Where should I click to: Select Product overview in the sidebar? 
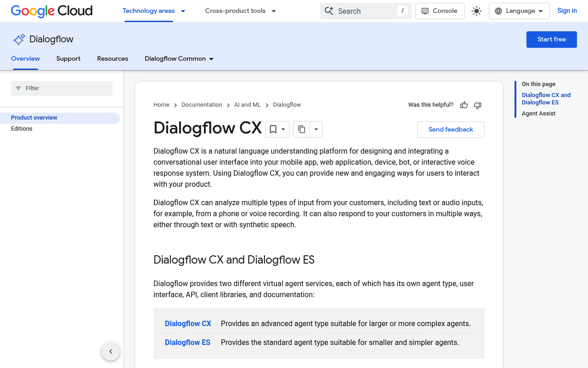pos(60,118)
